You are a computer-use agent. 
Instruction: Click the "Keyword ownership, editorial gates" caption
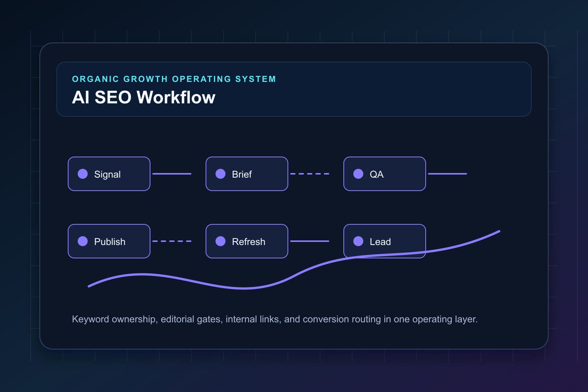coord(274,319)
